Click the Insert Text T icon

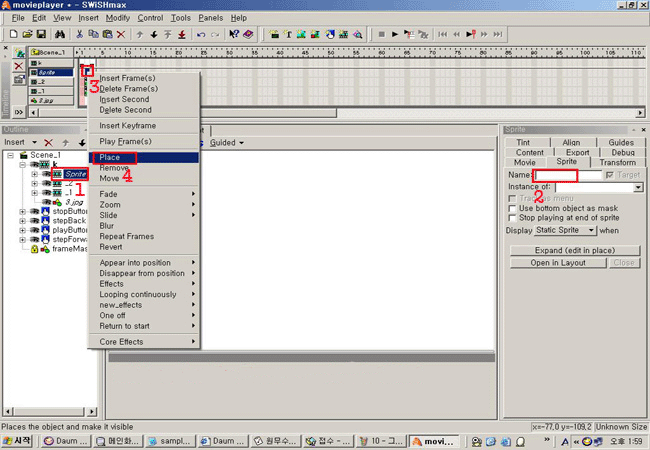click(x=288, y=34)
